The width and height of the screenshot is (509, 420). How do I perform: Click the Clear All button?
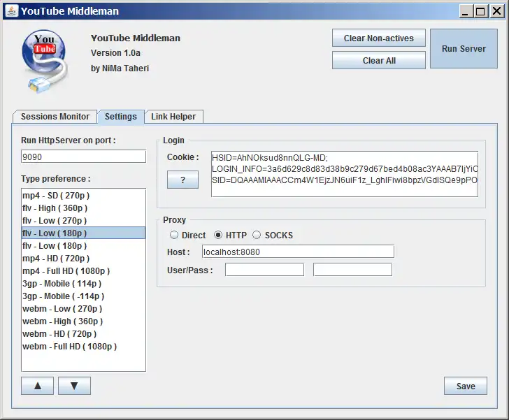coord(379,60)
